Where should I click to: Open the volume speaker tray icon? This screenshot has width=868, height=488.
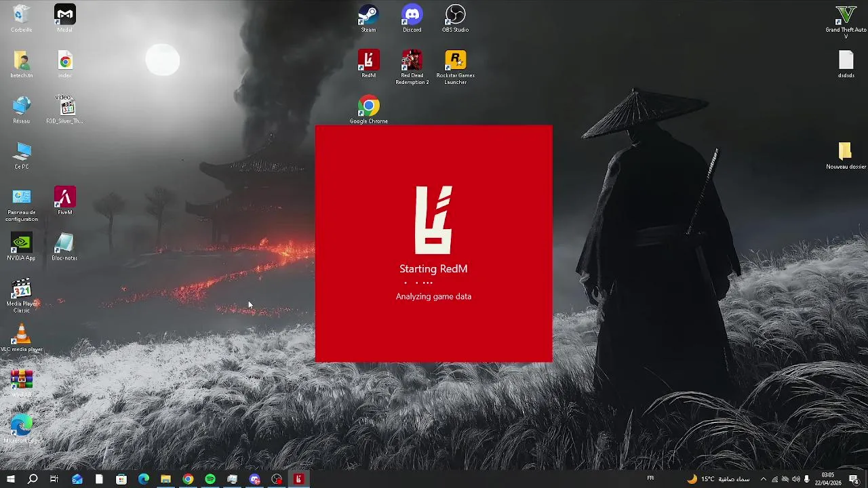coord(795,479)
